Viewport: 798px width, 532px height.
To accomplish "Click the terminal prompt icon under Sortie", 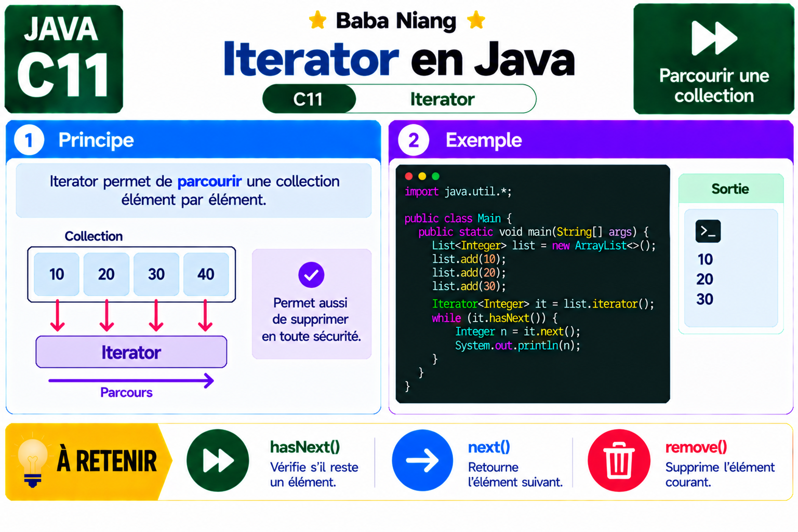I will 708,231.
